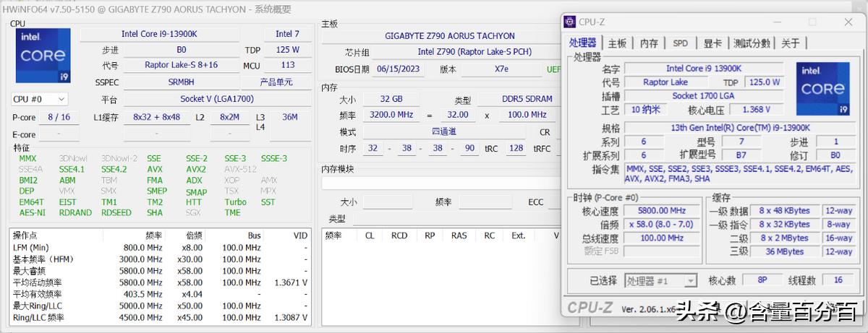Switch to the 处理器 tab in CPU-Z
The height and width of the screenshot is (333, 868).
(583, 43)
